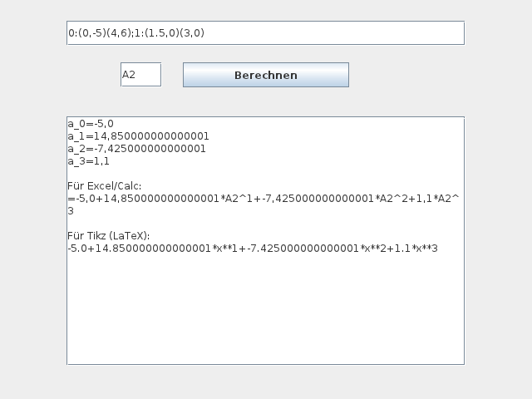This screenshot has width=532, height=399.
Task: Click the 'Für Excel/Calc:' heading
Action: [105, 186]
